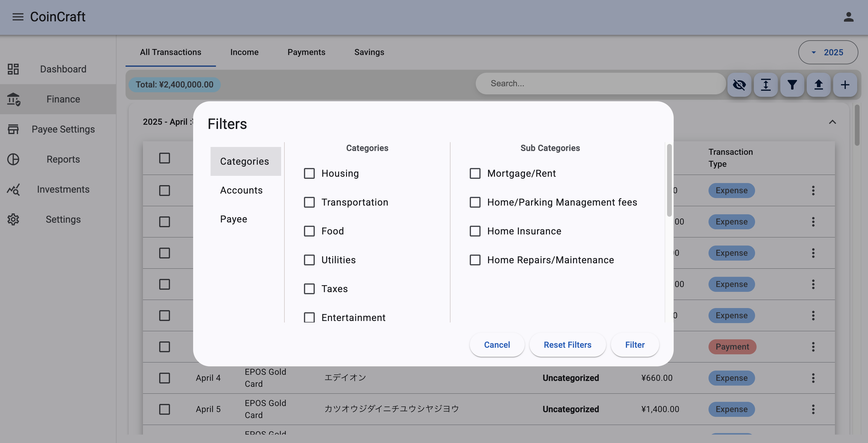Check the Entertainment category checkbox

click(309, 317)
